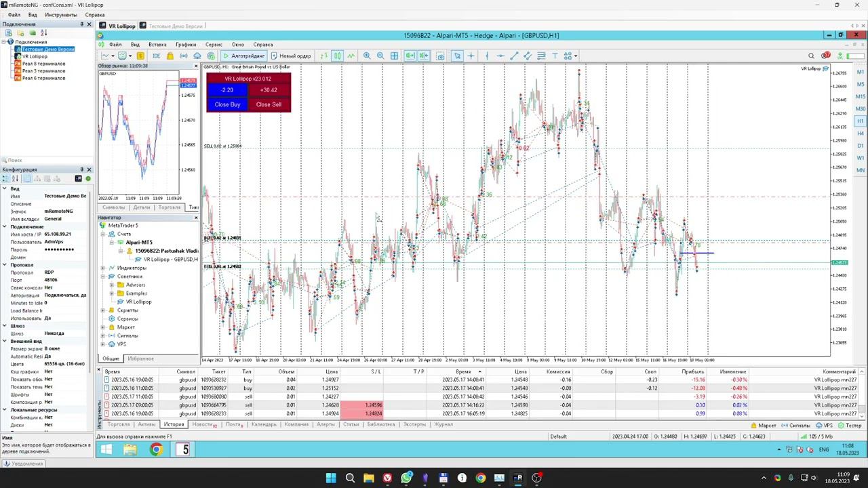Draw a horizontal line on chart
Screen dimensions: 868x488
(x=500, y=56)
